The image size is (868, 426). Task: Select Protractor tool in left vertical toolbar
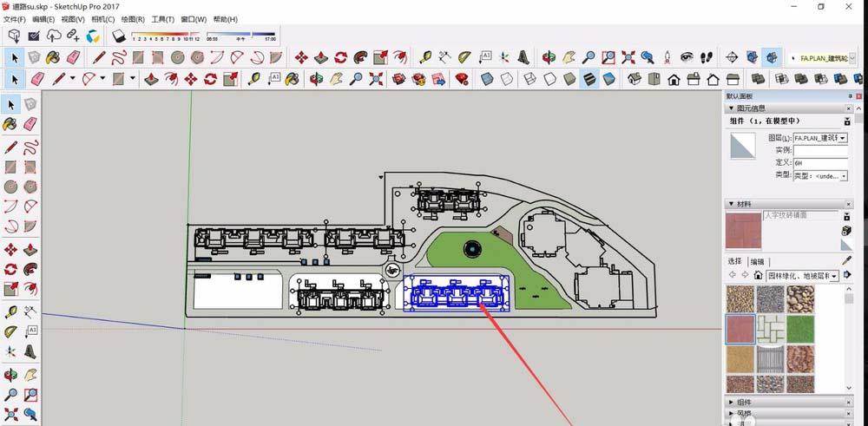click(x=10, y=331)
